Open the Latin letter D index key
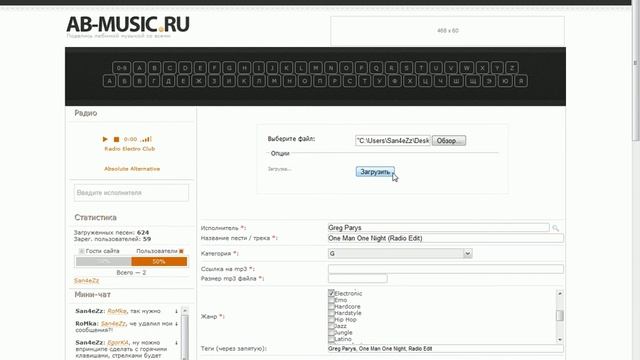The image size is (640, 360). click(185, 68)
